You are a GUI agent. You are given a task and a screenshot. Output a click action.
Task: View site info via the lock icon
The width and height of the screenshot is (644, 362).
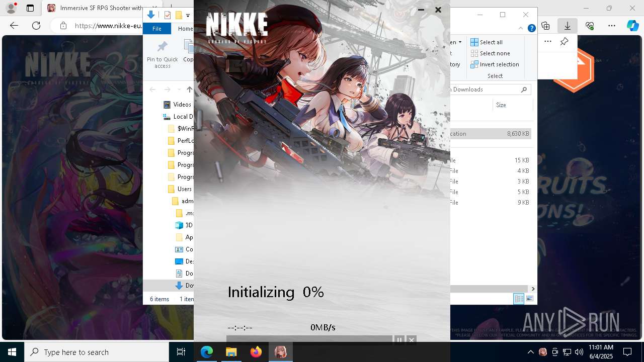click(x=63, y=26)
